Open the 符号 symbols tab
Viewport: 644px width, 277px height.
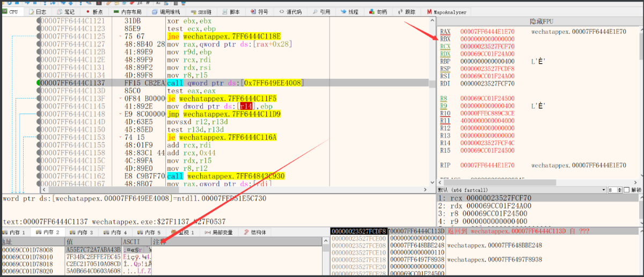tap(260, 11)
